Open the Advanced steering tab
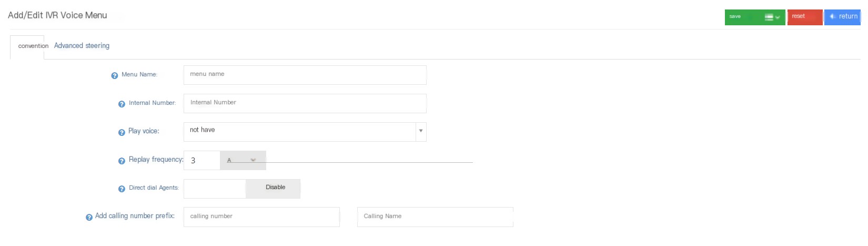The image size is (868, 246). point(82,46)
